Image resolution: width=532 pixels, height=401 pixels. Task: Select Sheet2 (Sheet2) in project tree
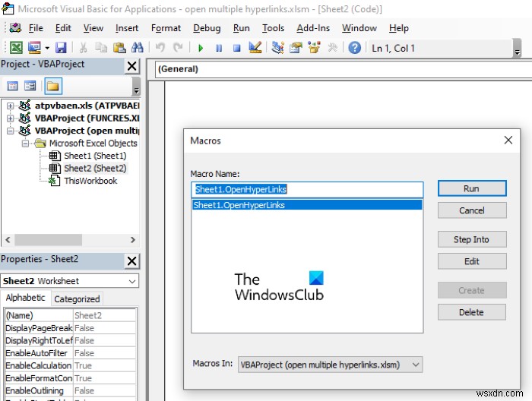coord(95,169)
